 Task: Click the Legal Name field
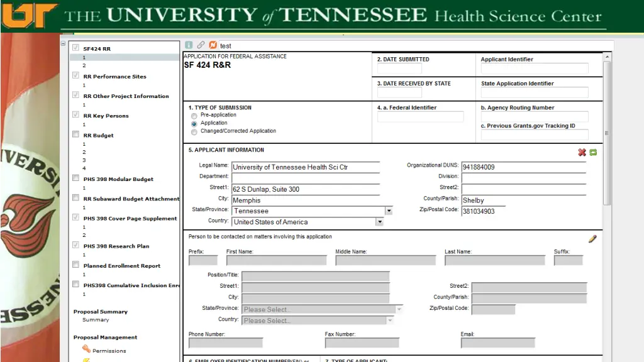click(x=306, y=167)
